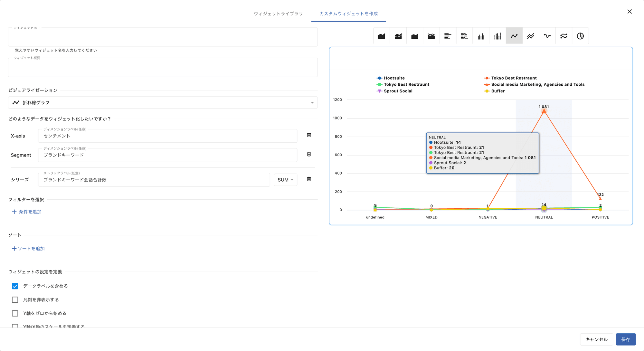Pick the vertical column chart icon
The image size is (644, 351).
(x=481, y=36)
